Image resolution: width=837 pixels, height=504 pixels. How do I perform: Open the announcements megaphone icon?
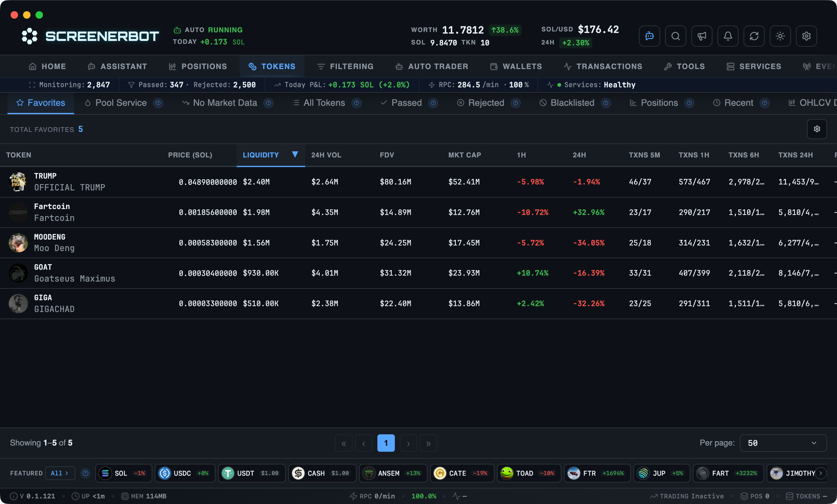702,36
